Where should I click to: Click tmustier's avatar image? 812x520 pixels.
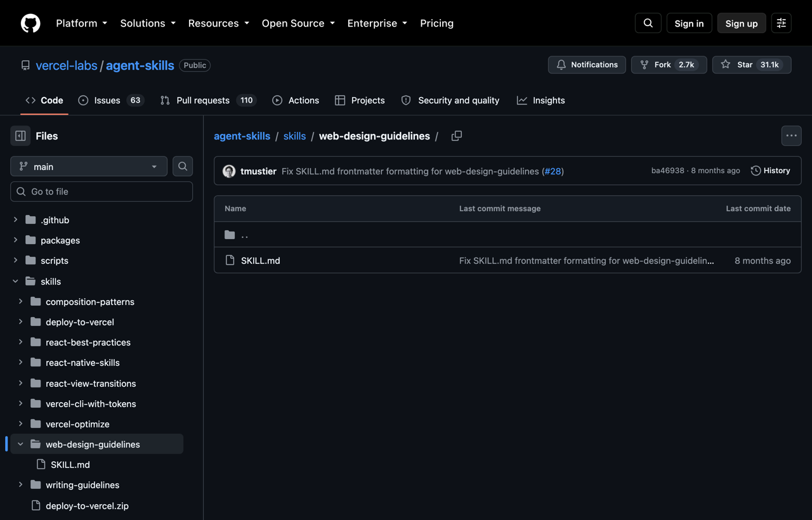[229, 171]
